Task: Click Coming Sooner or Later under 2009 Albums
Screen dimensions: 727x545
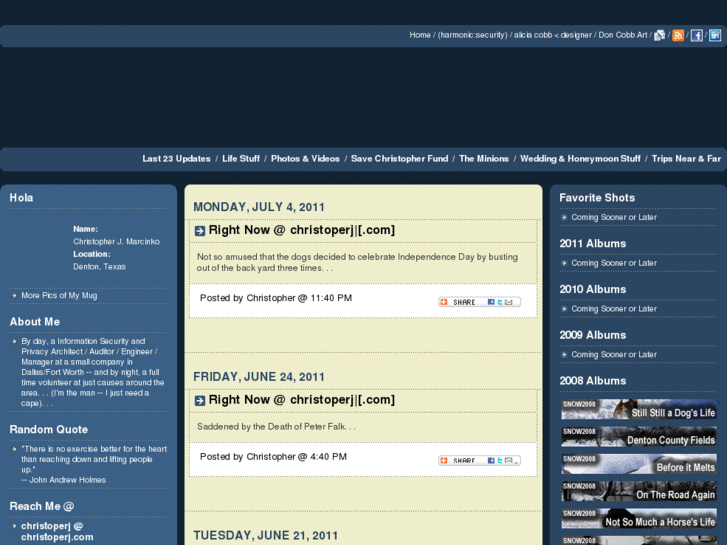Action: [614, 354]
